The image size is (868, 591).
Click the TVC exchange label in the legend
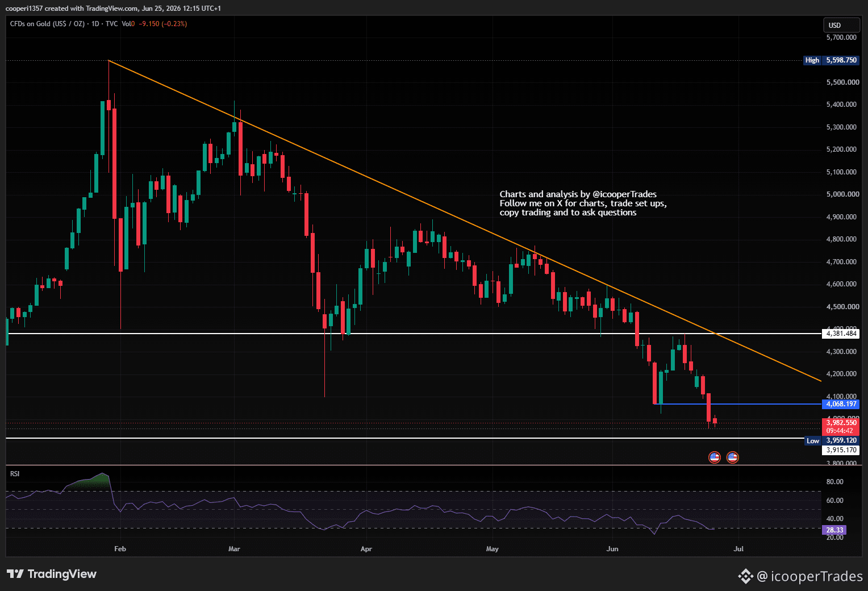coord(111,24)
